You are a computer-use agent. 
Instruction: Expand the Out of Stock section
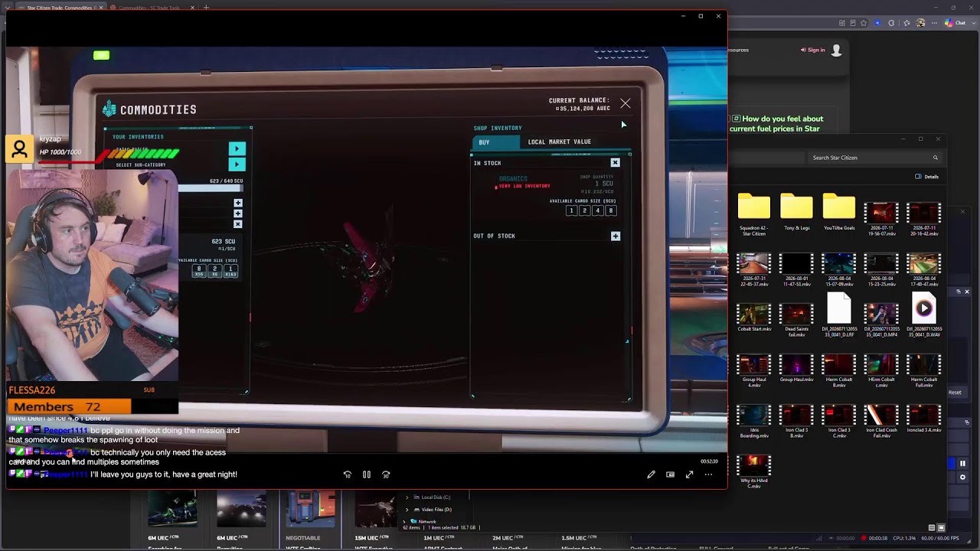[x=616, y=236]
